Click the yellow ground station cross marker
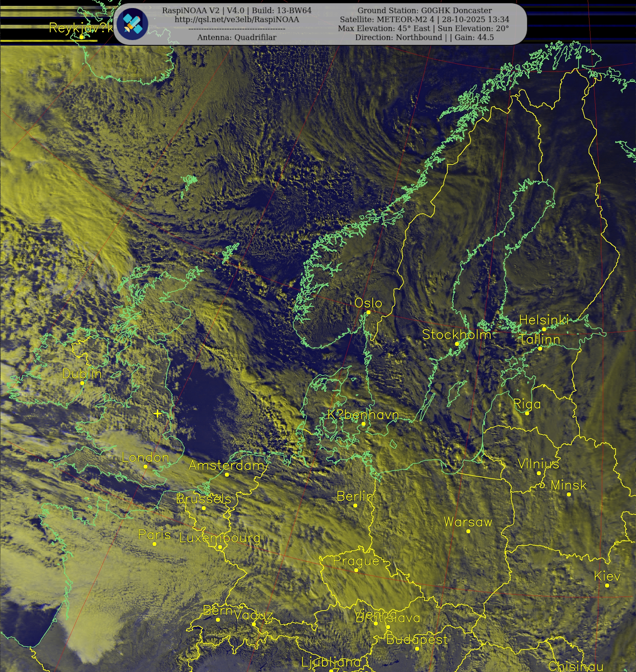The width and height of the screenshot is (636, 672). tap(157, 413)
